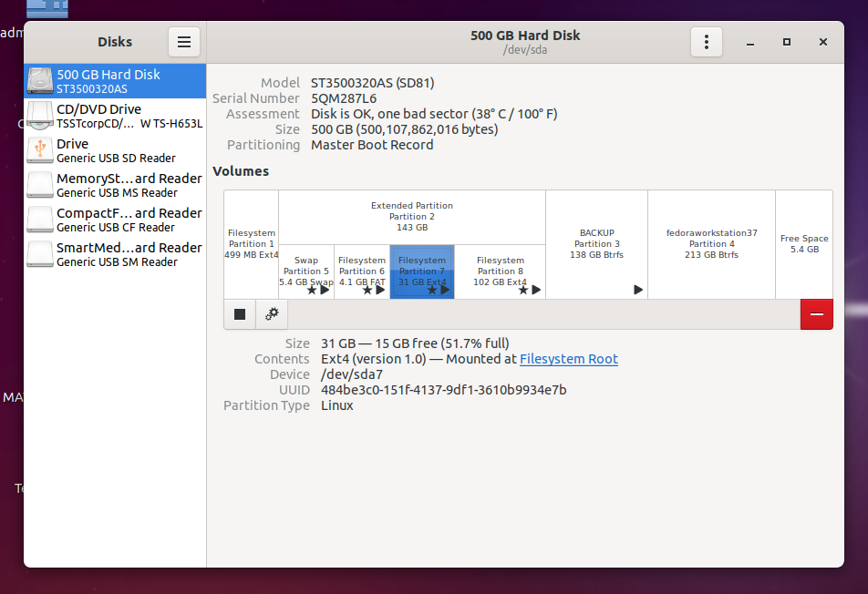This screenshot has width=868, height=594.
Task: Select CompactFlash Card Reader device
Action: point(115,220)
